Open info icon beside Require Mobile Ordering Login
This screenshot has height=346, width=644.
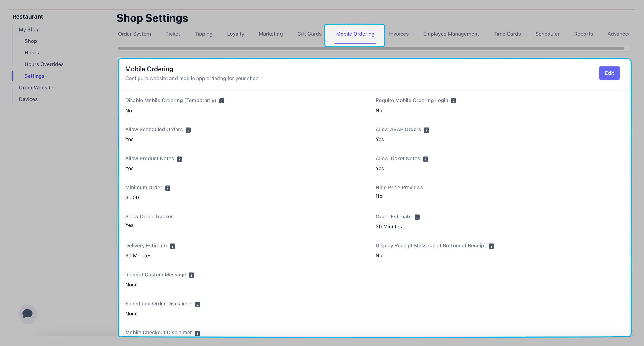[453, 101]
